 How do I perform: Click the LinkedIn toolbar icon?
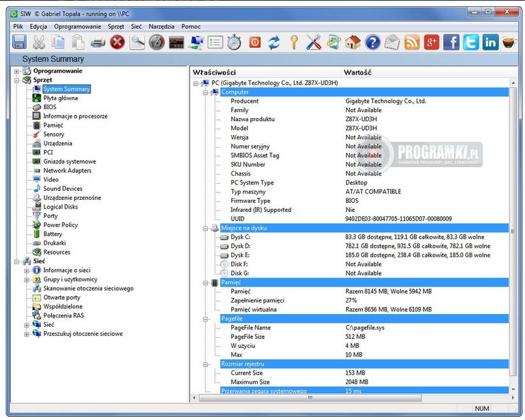(490, 43)
